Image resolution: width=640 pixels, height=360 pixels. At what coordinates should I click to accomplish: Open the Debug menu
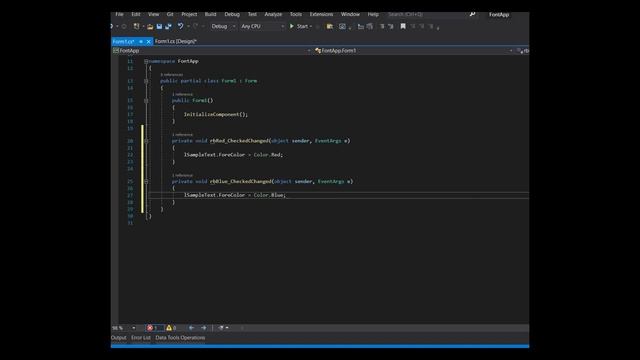click(232, 14)
